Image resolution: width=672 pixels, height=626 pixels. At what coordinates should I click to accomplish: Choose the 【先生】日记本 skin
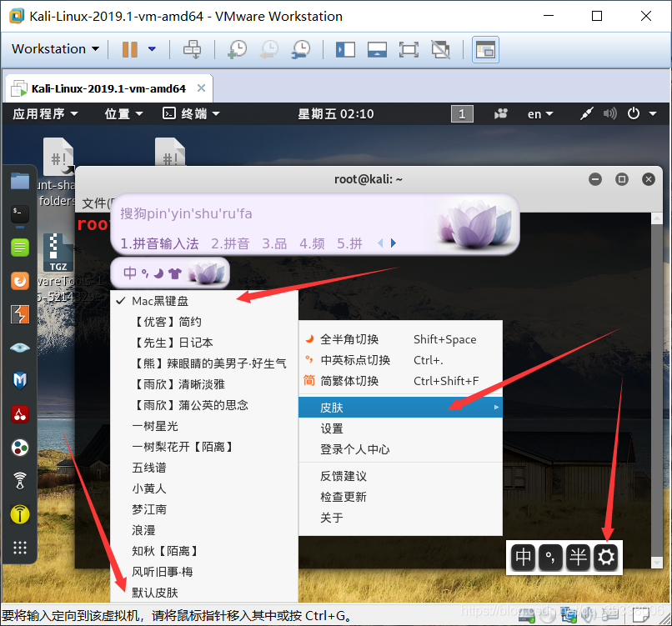[x=204, y=343]
